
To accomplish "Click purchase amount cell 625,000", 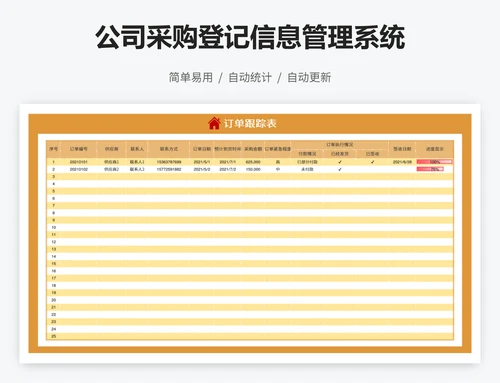I will click(253, 162).
